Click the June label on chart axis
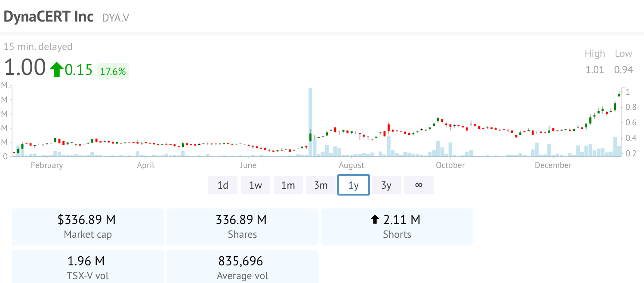 coord(248,165)
